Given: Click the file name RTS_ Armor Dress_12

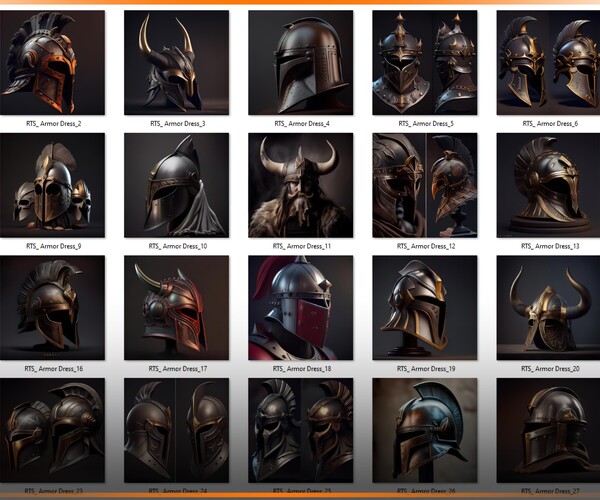Looking at the screenshot, I should (426, 246).
